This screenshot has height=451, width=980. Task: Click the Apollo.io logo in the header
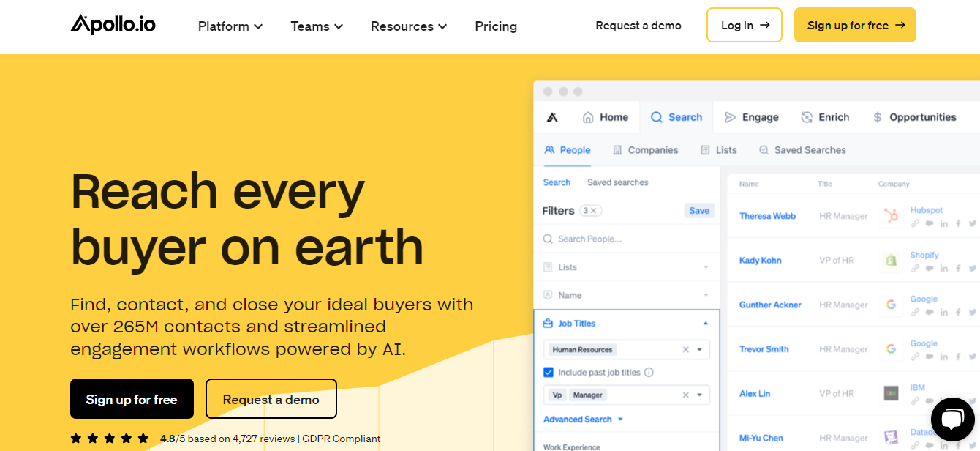[113, 24]
